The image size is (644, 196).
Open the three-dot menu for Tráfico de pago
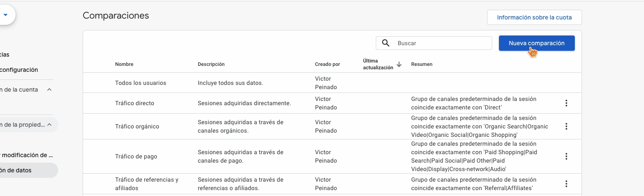point(566,156)
